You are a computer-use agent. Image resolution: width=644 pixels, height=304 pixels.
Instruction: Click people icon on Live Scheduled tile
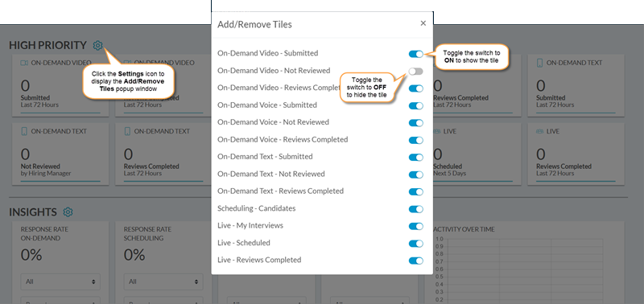[x=436, y=131]
